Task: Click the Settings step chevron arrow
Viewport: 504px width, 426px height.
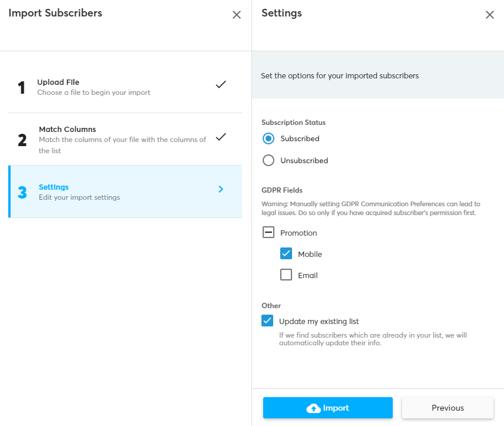Action: pyautogui.click(x=221, y=189)
